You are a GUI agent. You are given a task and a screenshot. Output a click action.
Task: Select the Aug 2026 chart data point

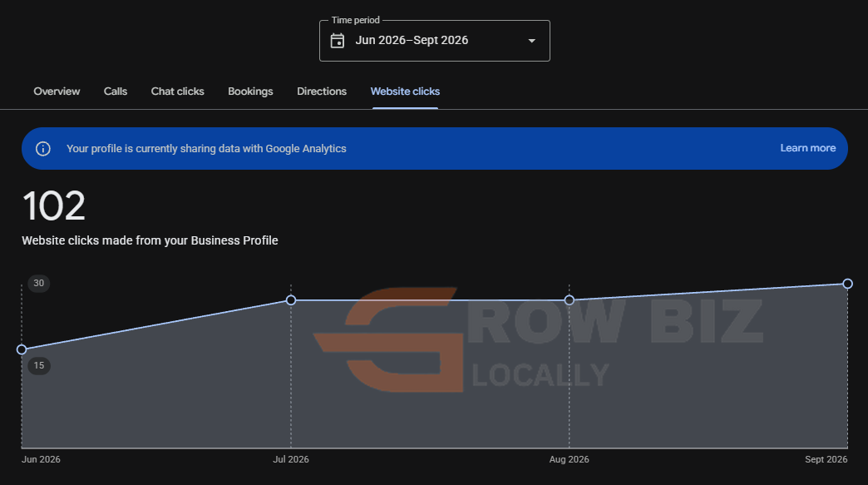pyautogui.click(x=569, y=300)
